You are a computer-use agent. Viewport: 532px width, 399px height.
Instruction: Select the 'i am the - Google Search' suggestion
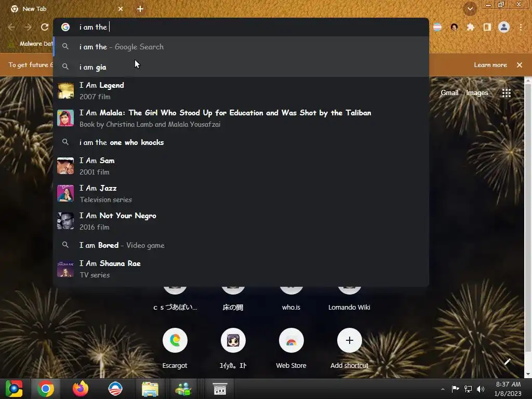[x=241, y=47]
